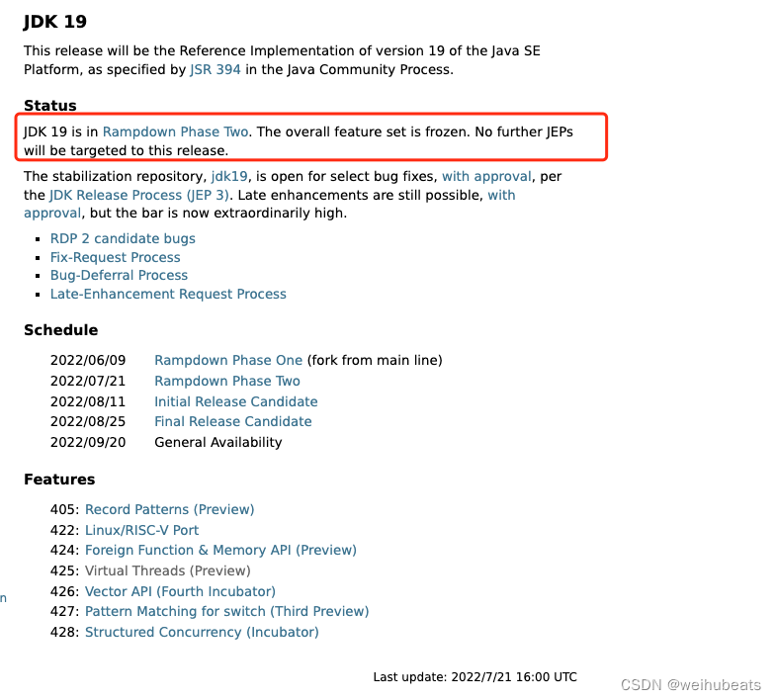Click the date 2022/08/11
The height and width of the screenshot is (700, 776).
tap(88, 401)
